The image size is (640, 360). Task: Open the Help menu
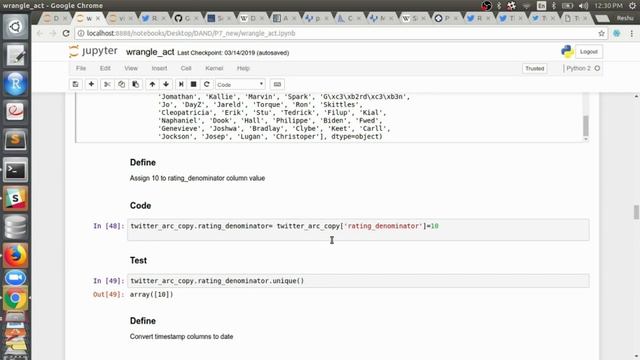(x=243, y=68)
